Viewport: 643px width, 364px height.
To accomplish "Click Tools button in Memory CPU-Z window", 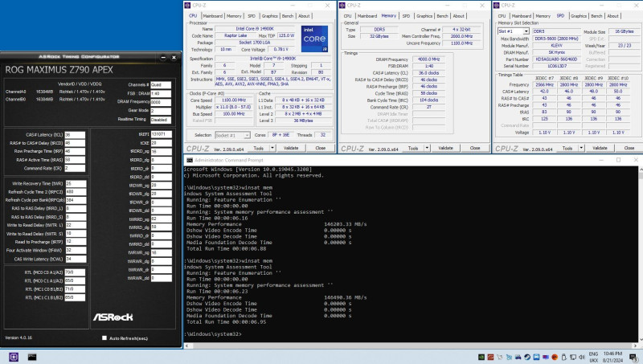I will [x=413, y=148].
